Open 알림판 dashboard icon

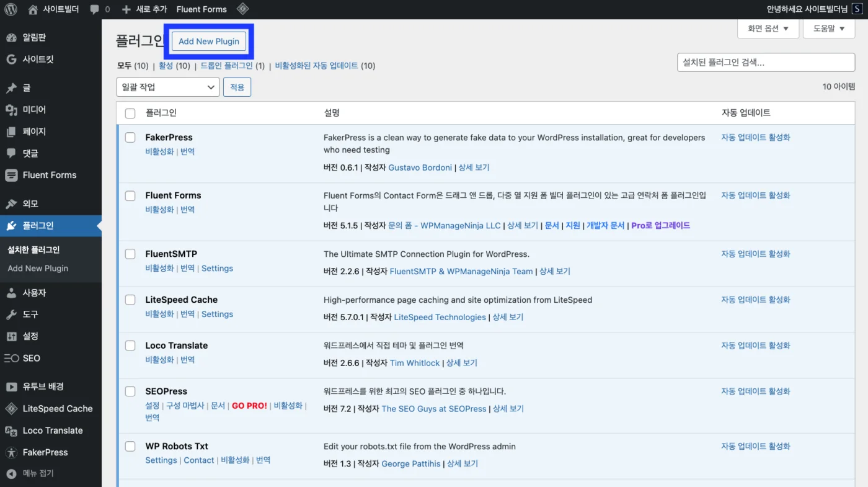tap(11, 37)
